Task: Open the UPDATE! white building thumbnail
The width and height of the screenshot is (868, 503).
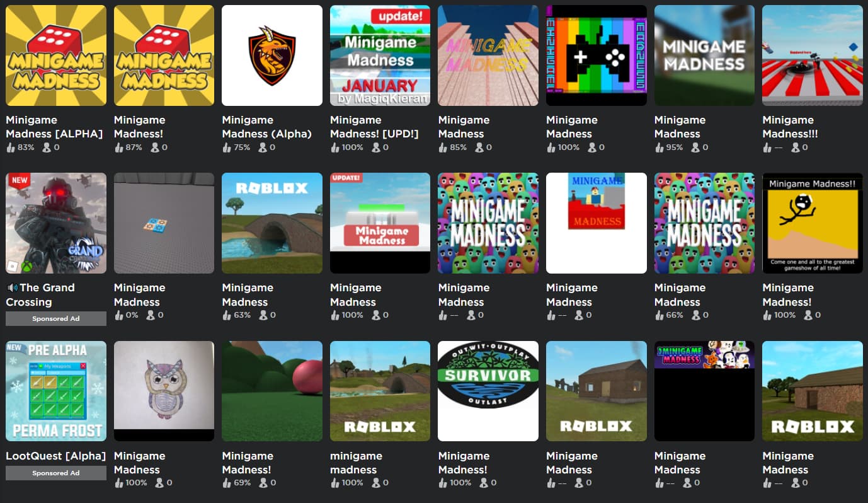Action: [380, 223]
